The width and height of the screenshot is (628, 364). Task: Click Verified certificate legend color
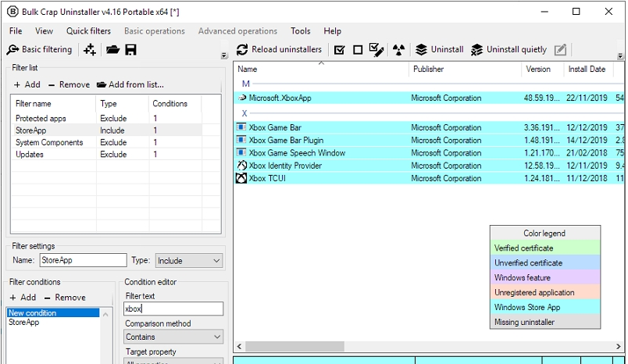click(544, 248)
